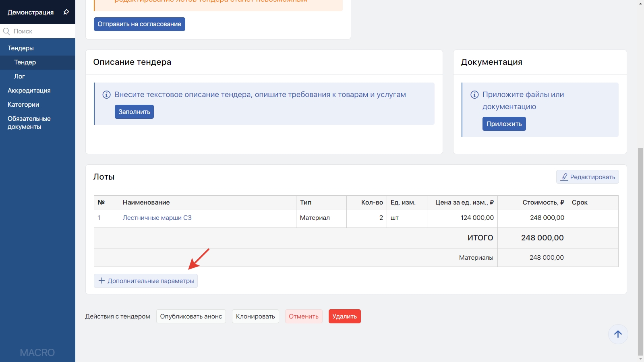Click the info icon in Описание тендера
The width and height of the screenshot is (644, 362).
point(106,95)
